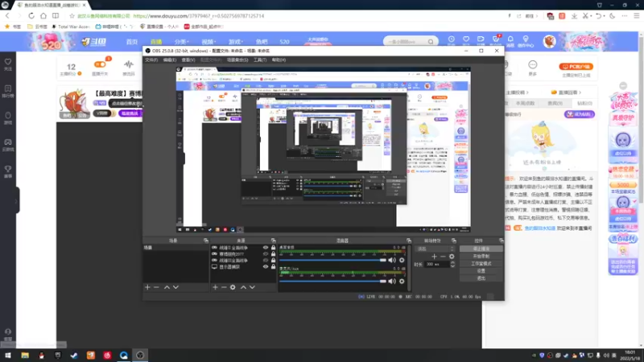The image size is (644, 362).
Task: Toggle visibility of 显示器捕获 source
Action: coord(266,267)
